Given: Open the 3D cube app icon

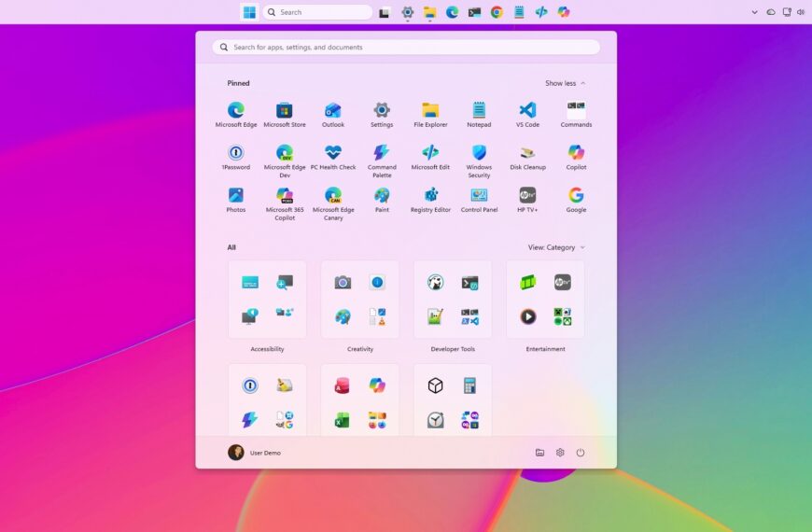Looking at the screenshot, I should 435,385.
